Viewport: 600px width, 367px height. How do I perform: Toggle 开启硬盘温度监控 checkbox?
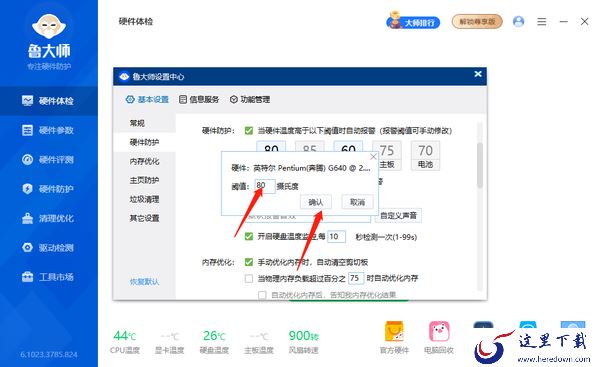(249, 237)
